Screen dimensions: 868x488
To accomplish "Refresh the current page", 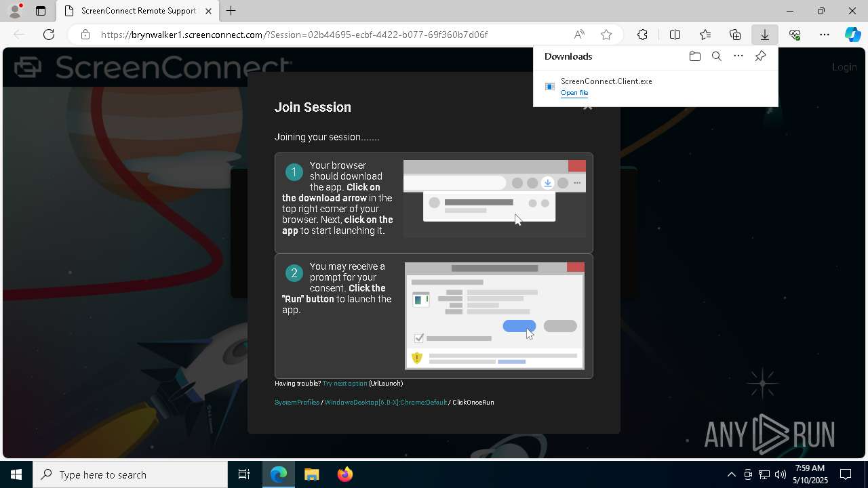I will tap(49, 35).
